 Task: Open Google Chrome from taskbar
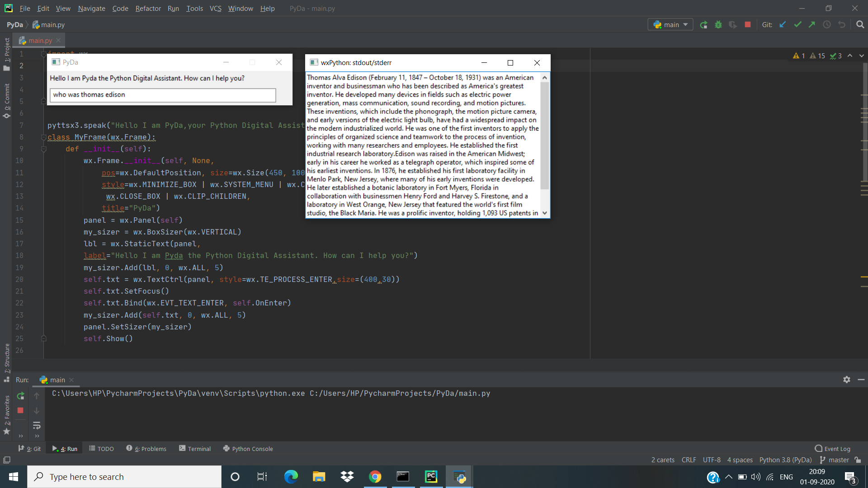pyautogui.click(x=375, y=477)
